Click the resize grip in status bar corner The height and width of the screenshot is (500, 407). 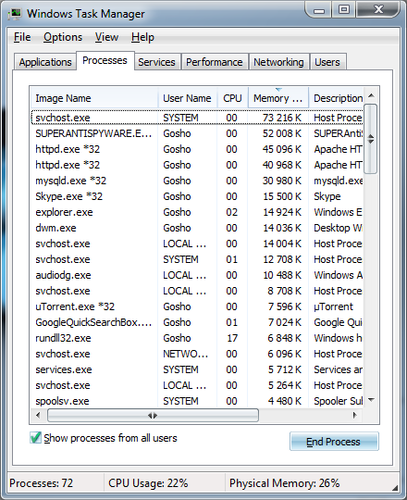click(x=395, y=488)
